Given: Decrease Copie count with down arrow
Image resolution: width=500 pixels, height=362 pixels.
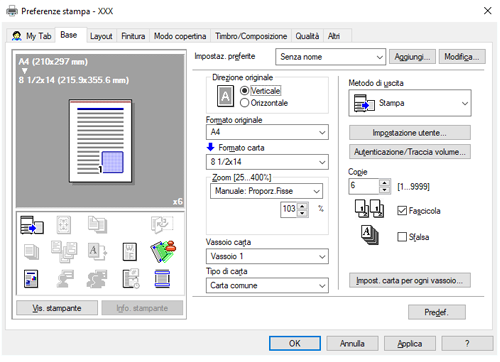Looking at the screenshot, I should coord(385,190).
